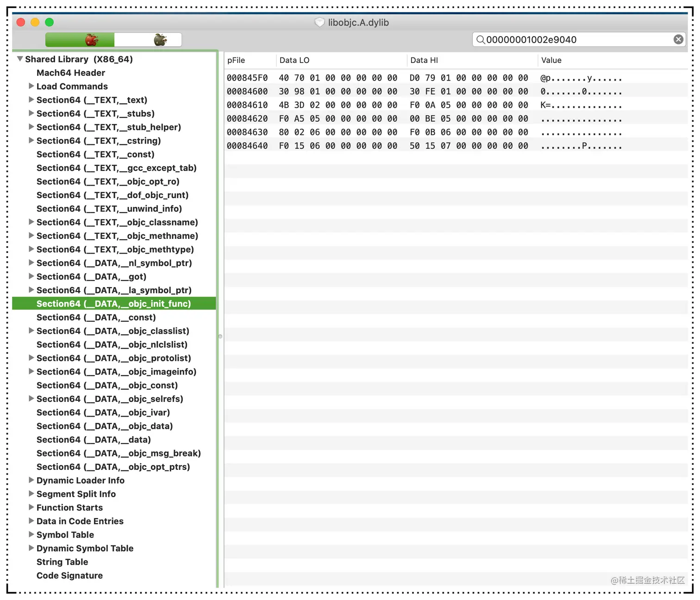Expand Section64 (__DATA,__la_symbol_ptr)

click(31, 290)
